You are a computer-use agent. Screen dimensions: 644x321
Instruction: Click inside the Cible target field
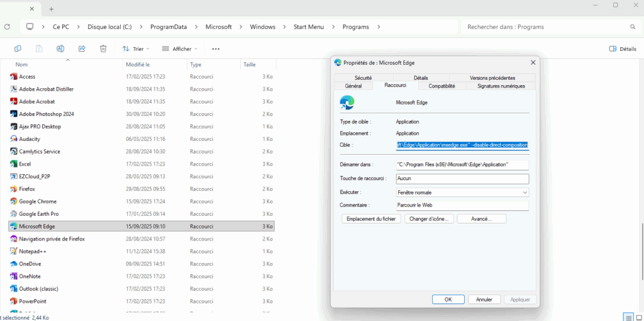tap(462, 145)
